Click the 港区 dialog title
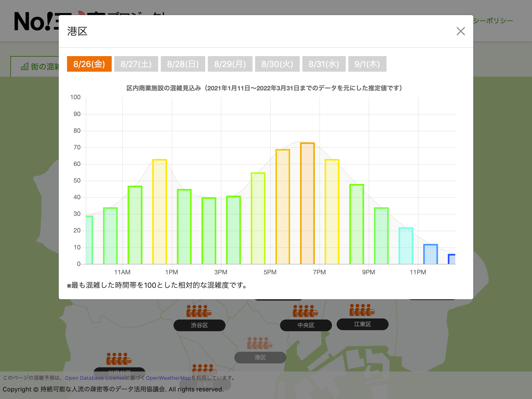This screenshot has width=532, height=399. (x=77, y=31)
